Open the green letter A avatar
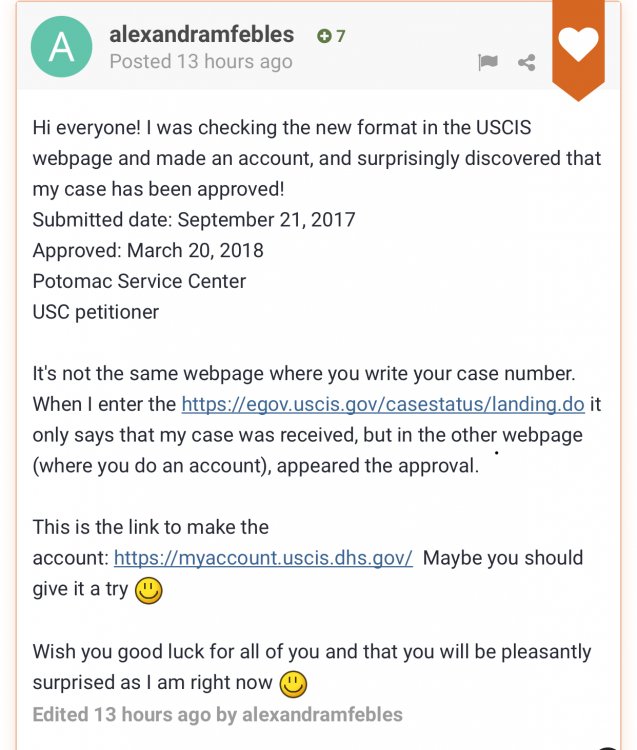 coord(61,47)
